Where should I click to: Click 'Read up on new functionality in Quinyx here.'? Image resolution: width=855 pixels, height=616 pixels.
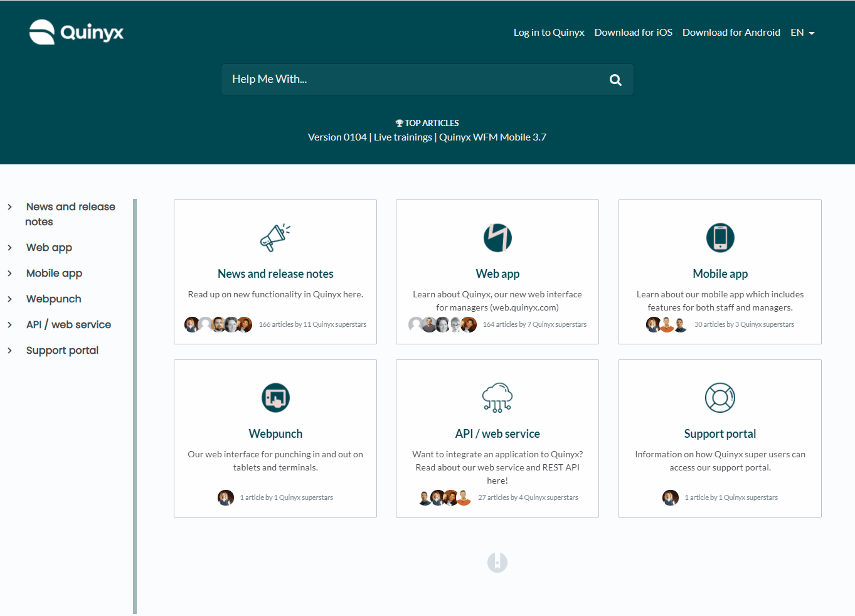[275, 294]
